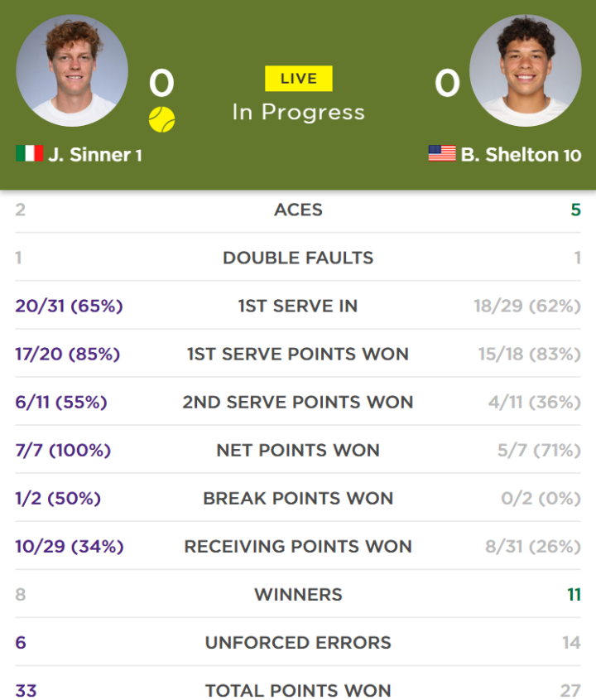Select the J. Sinner player name
Screen dimensions: 596x700
(89, 155)
